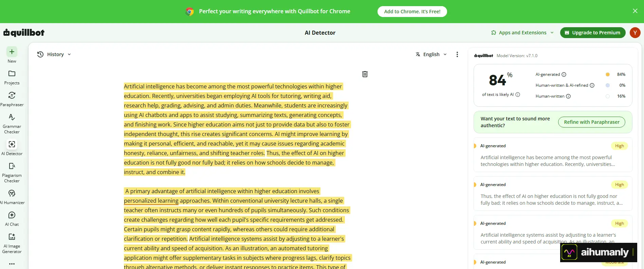Close the green Chrome promo banner

coord(635,11)
